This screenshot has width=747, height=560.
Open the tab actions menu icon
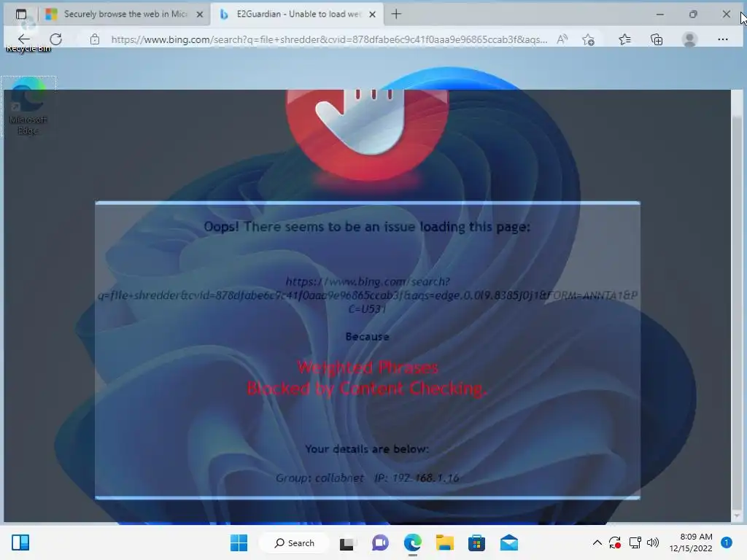21,15
